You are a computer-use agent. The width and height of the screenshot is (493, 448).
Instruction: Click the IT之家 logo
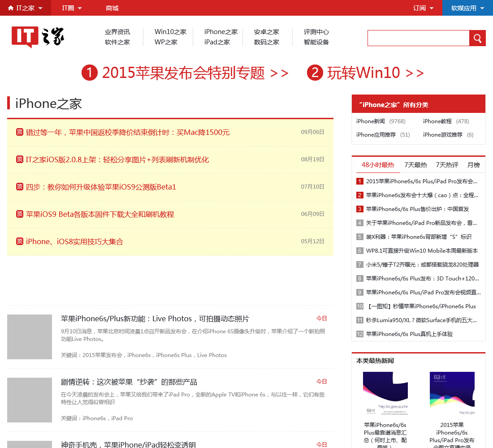[x=38, y=37]
